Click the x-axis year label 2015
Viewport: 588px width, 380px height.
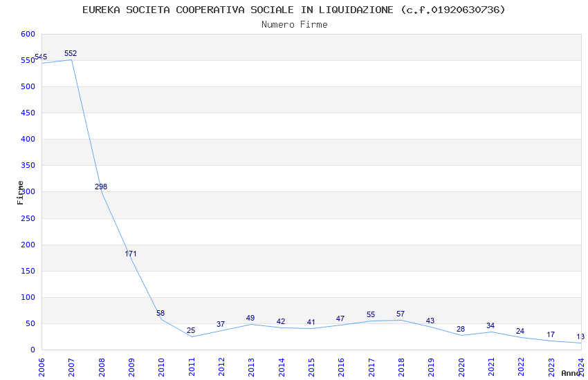[x=311, y=367]
